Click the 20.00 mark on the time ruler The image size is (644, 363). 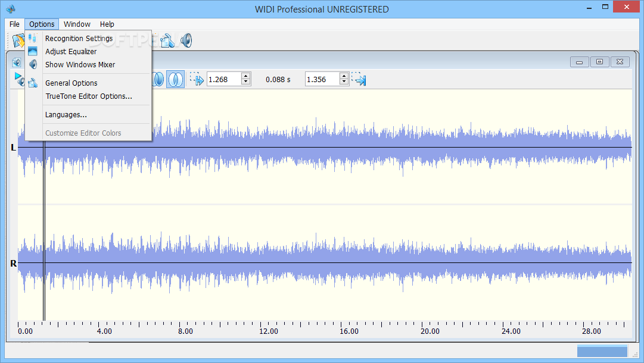tap(430, 331)
